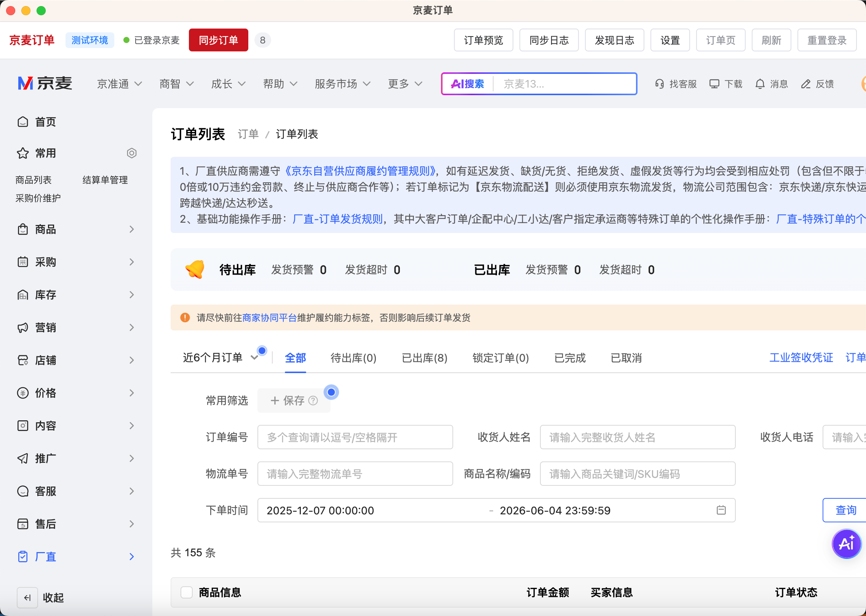Expand the 更多 dropdown menu
This screenshot has width=866, height=616.
pos(405,84)
